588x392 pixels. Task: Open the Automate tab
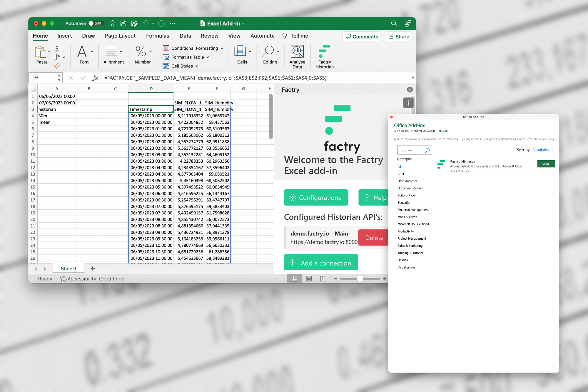(x=263, y=36)
